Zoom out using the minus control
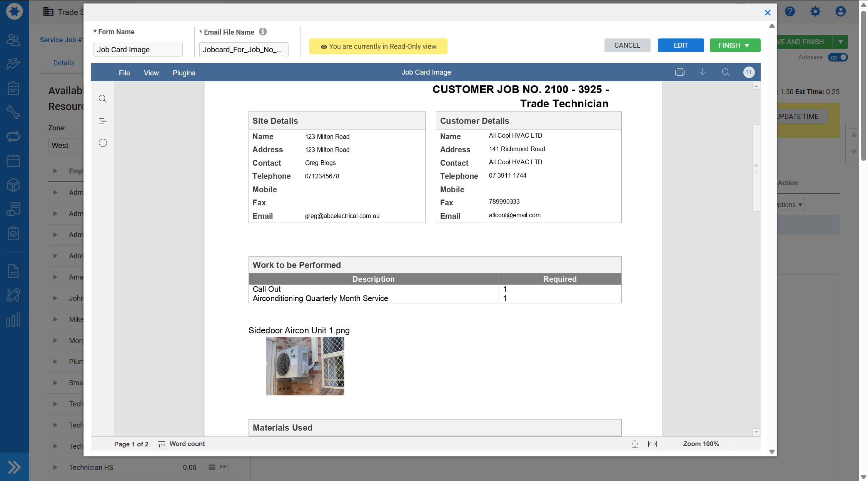868x481 pixels. point(670,444)
